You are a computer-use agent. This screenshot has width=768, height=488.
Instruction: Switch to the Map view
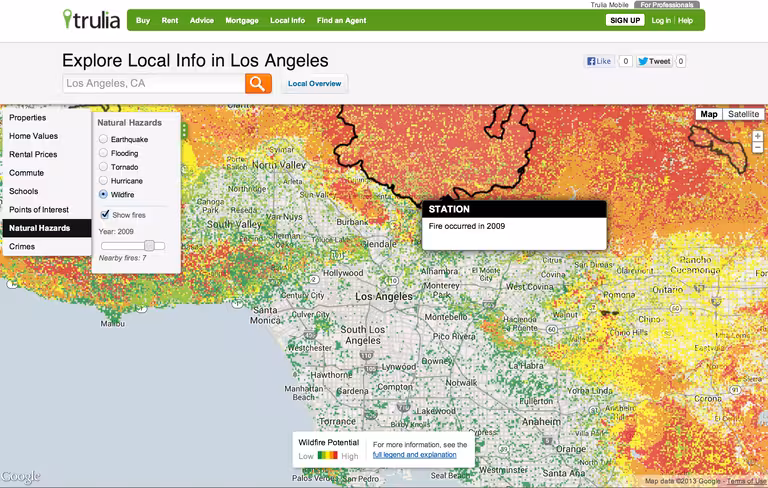pos(709,114)
